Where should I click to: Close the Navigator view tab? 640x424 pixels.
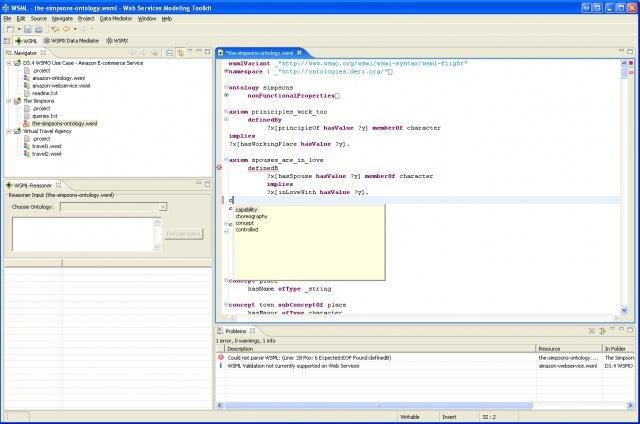pyautogui.click(x=43, y=53)
